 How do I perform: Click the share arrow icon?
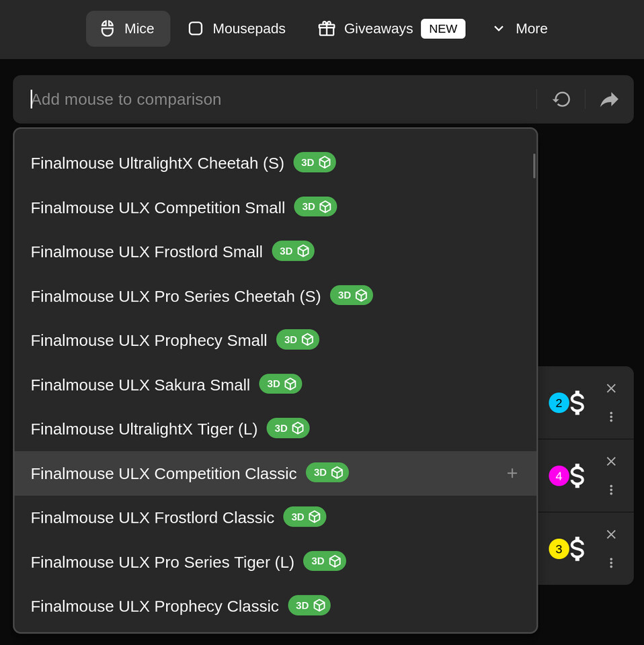(x=609, y=99)
